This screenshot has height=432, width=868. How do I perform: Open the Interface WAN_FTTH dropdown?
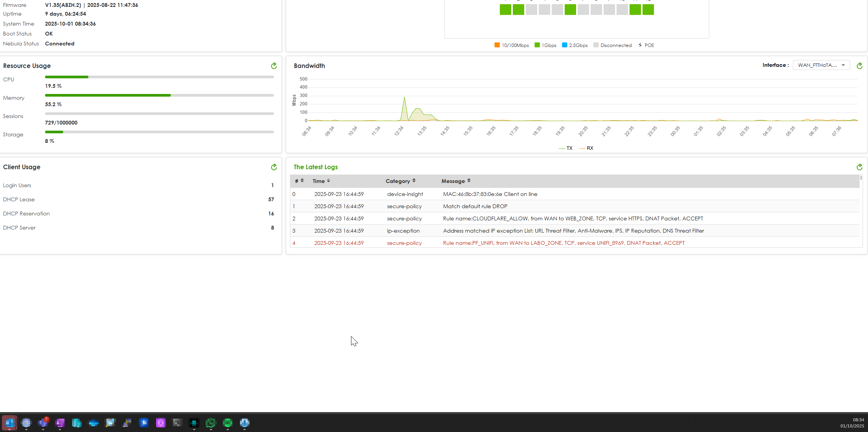[x=821, y=65]
